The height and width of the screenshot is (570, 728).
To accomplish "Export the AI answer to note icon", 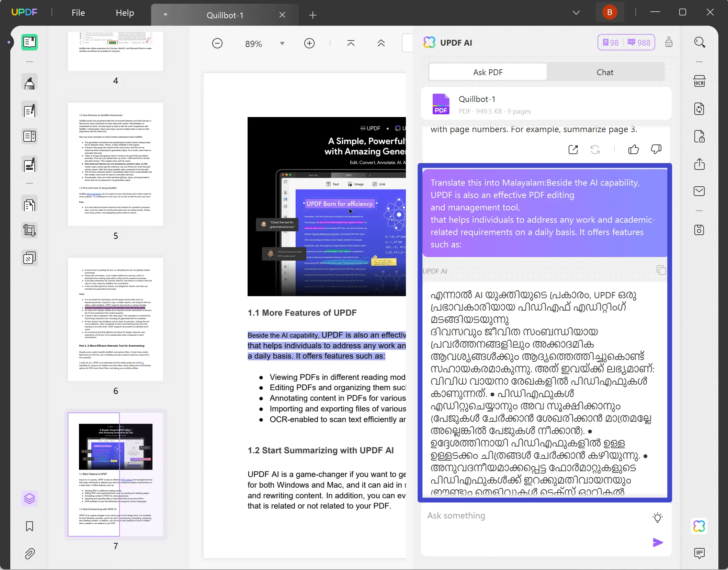I will pyautogui.click(x=573, y=150).
